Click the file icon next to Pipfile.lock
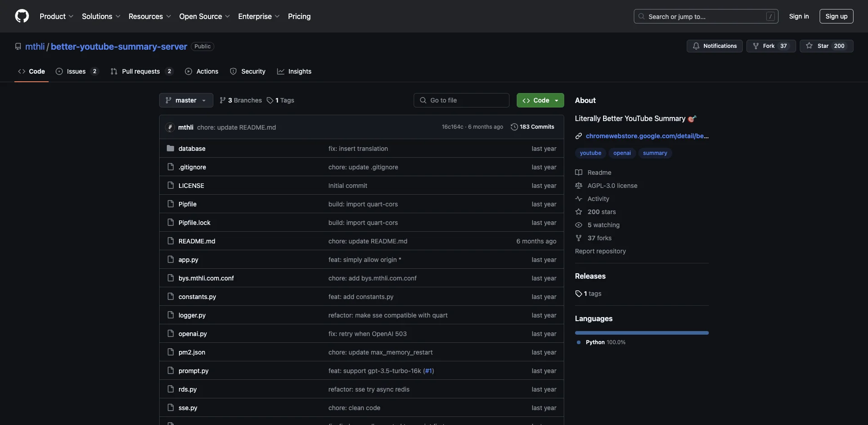The height and width of the screenshot is (425, 868). coord(170,222)
